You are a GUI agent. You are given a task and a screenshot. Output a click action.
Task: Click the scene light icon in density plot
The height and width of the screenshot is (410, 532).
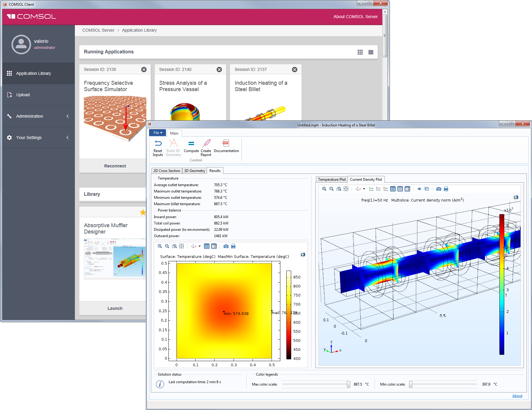point(419,189)
